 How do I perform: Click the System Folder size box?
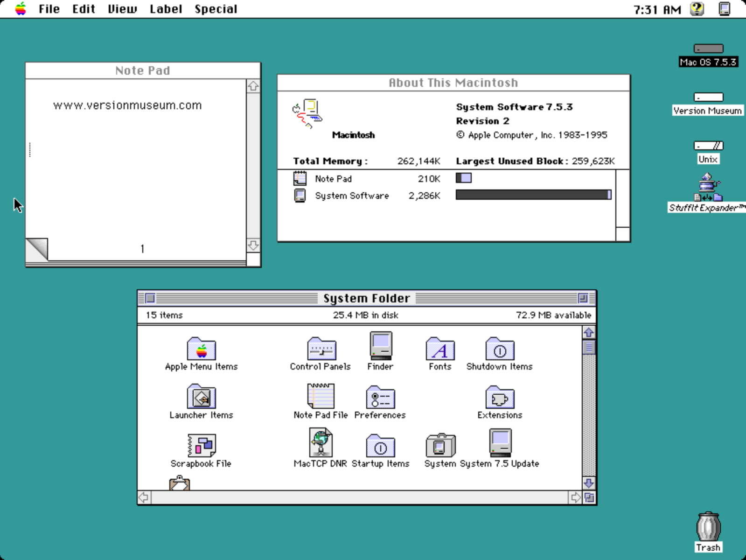(589, 497)
